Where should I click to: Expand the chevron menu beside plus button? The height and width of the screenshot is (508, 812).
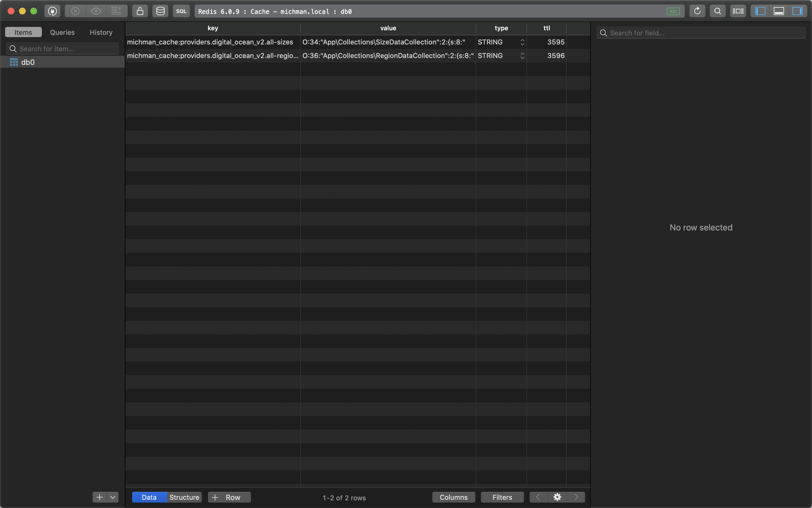coord(113,497)
